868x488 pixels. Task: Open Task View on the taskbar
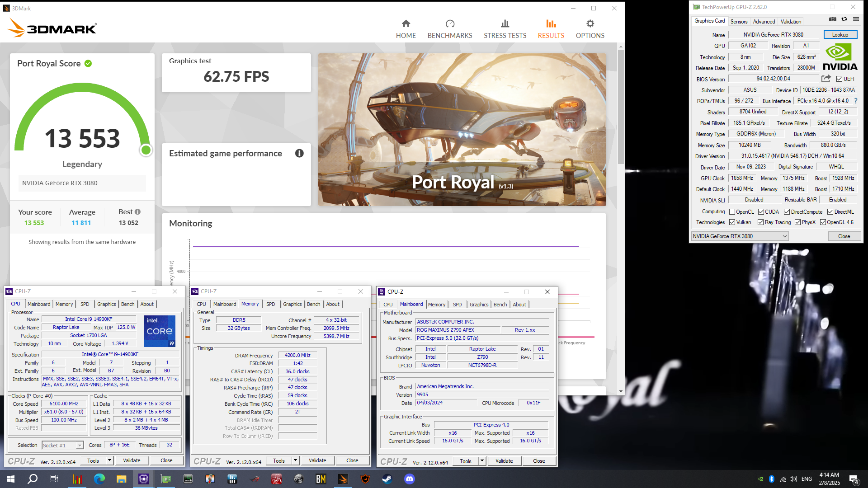[x=54, y=479]
